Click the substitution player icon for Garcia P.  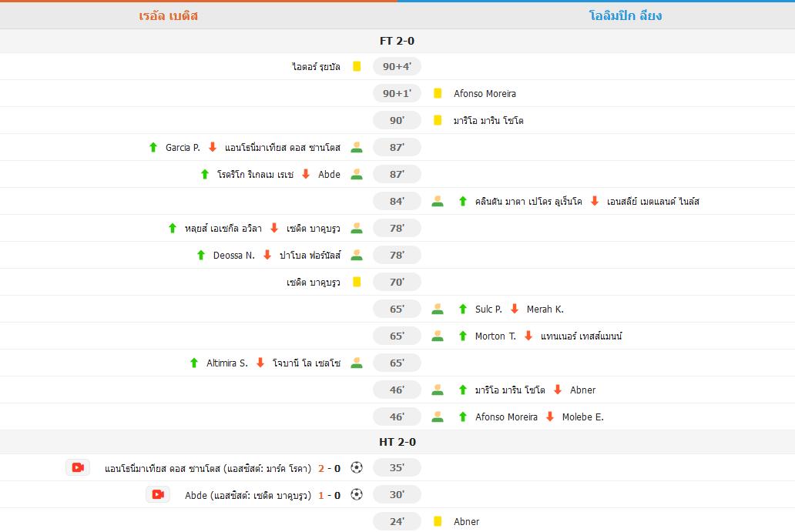click(356, 147)
